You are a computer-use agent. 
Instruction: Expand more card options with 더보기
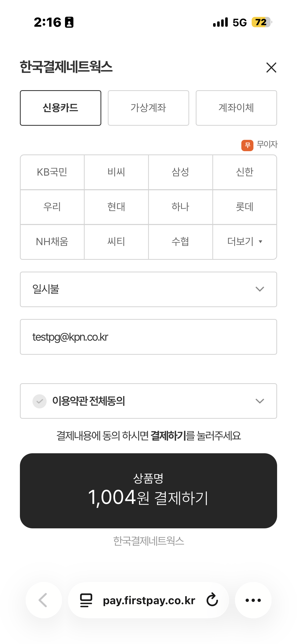pyautogui.click(x=245, y=242)
